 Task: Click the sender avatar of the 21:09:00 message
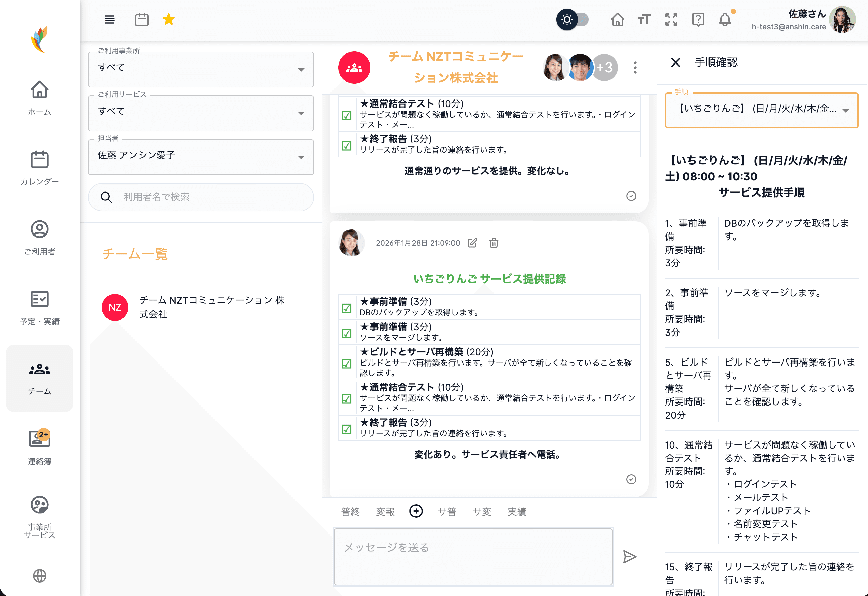coord(351,243)
